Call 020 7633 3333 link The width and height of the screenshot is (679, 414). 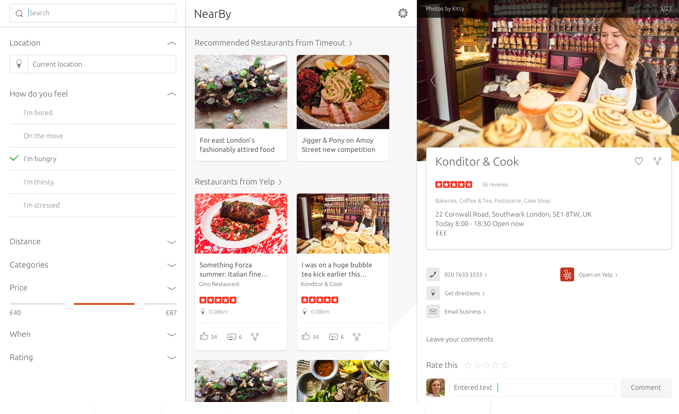(466, 275)
